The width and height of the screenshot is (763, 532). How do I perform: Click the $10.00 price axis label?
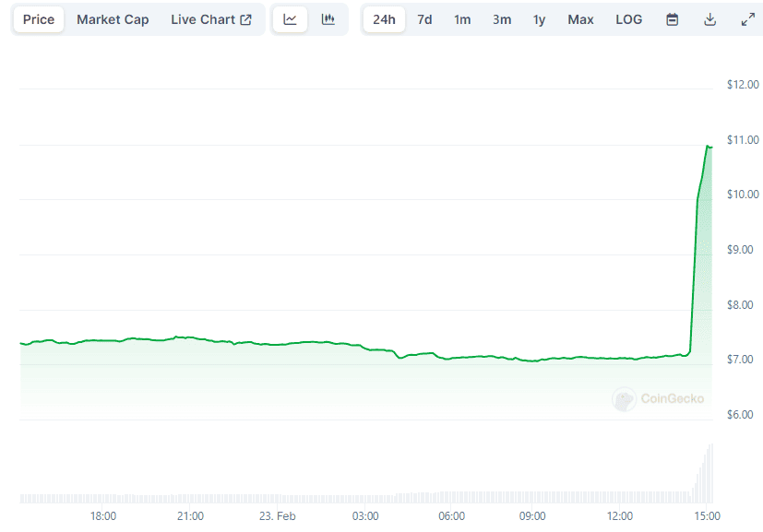743,195
